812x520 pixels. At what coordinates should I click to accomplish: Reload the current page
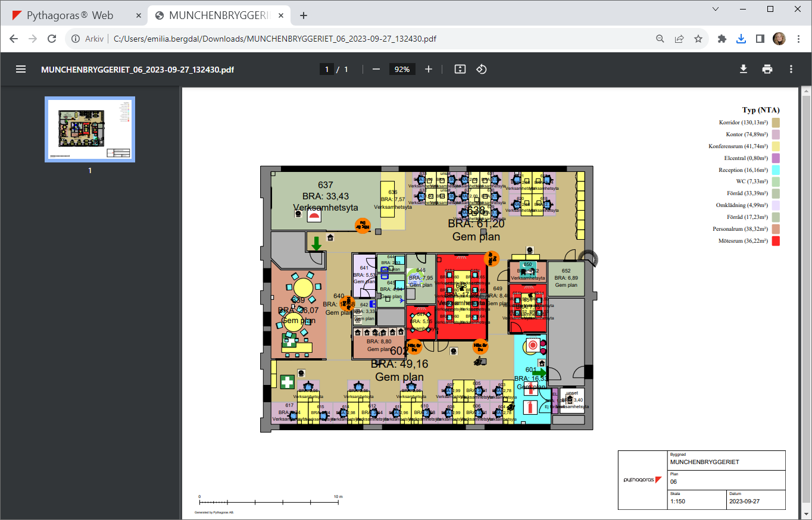pyautogui.click(x=52, y=39)
